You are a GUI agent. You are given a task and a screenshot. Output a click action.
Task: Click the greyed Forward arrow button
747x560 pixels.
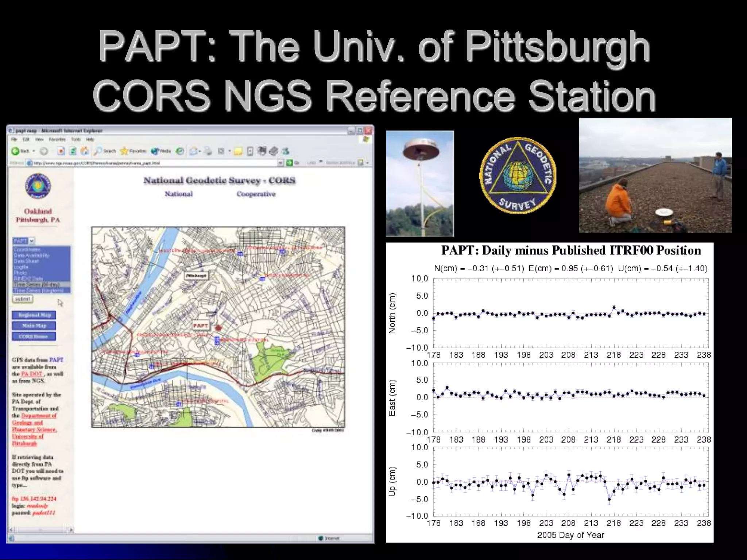(x=44, y=151)
